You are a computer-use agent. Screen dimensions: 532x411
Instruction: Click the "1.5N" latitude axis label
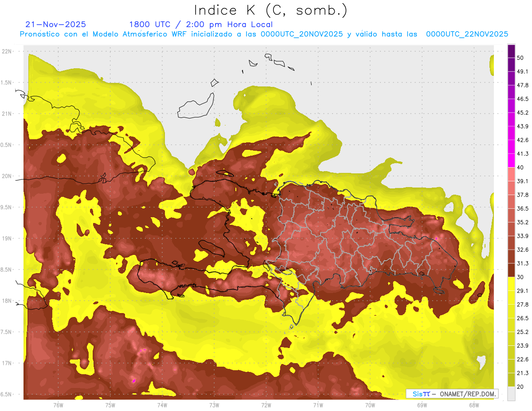tap(6, 82)
